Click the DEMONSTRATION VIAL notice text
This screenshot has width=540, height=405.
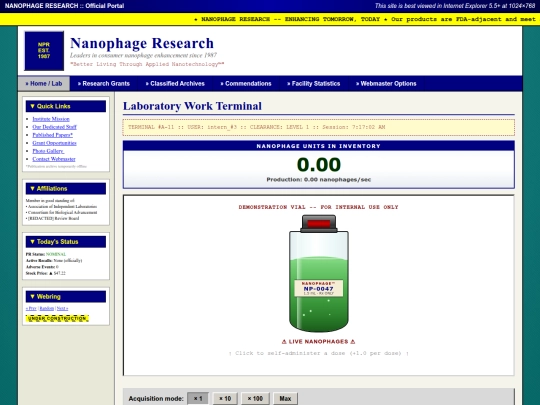pyautogui.click(x=319, y=207)
